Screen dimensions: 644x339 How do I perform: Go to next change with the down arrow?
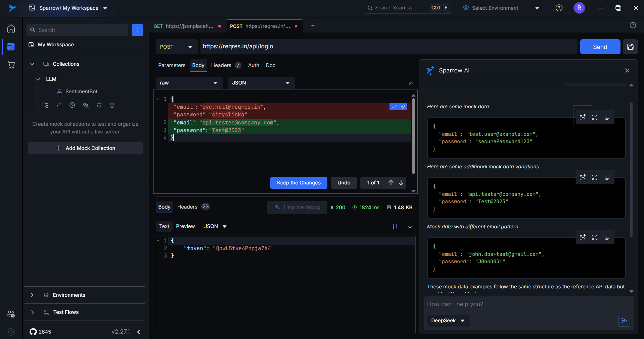coord(401,183)
